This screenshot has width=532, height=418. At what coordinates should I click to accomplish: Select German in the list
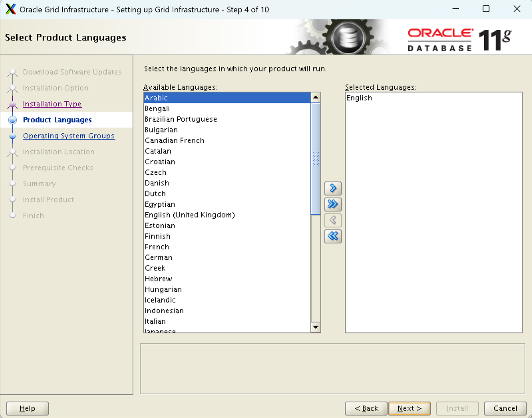(227, 257)
